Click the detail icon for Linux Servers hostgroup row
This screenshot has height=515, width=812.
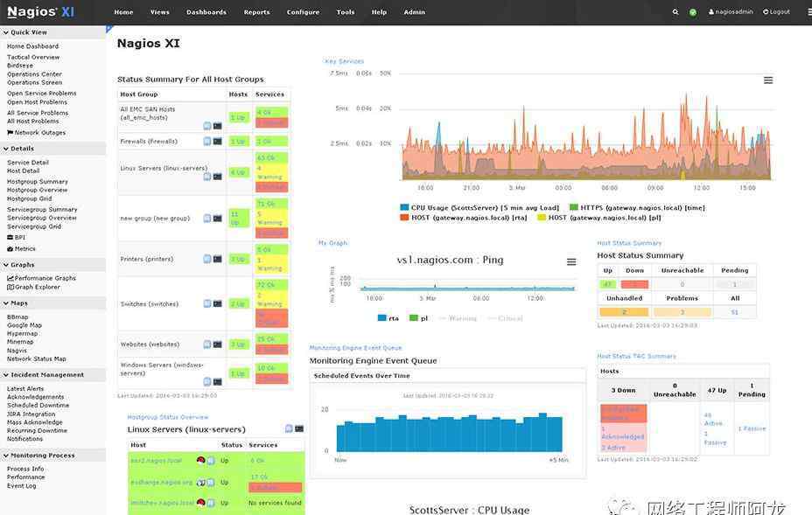(x=207, y=177)
